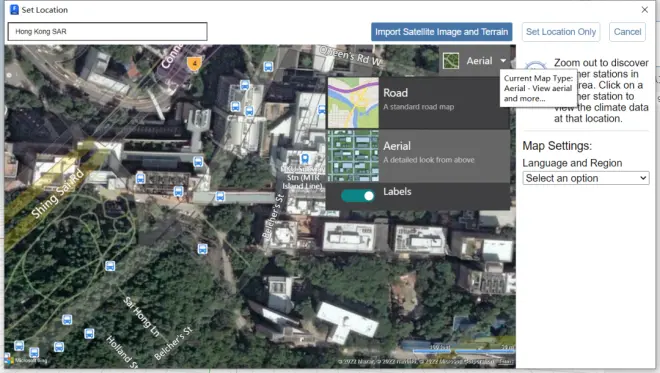
Task: Click the bus stop icon near Queen's Rd W
Action: click(x=268, y=67)
